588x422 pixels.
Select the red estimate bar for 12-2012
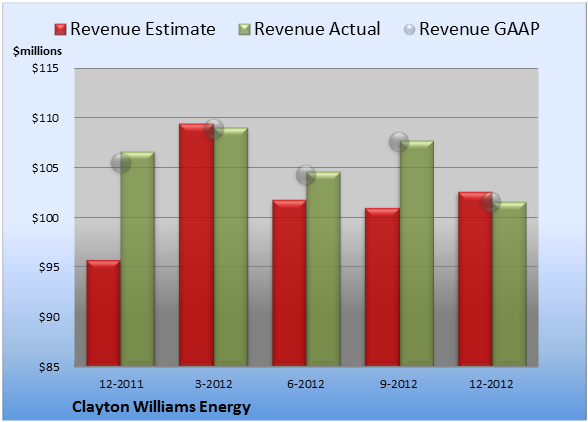coord(475,279)
